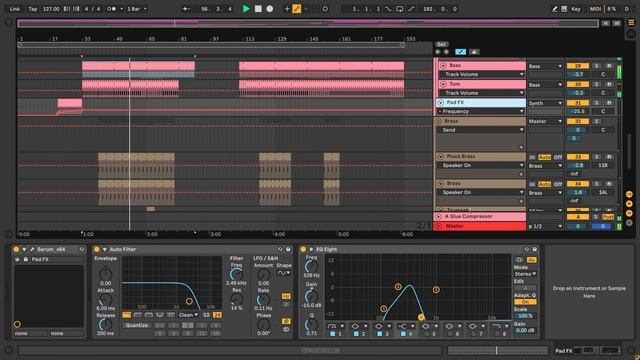Solo the Pad FX track
The height and width of the screenshot is (360, 640).
click(596, 103)
